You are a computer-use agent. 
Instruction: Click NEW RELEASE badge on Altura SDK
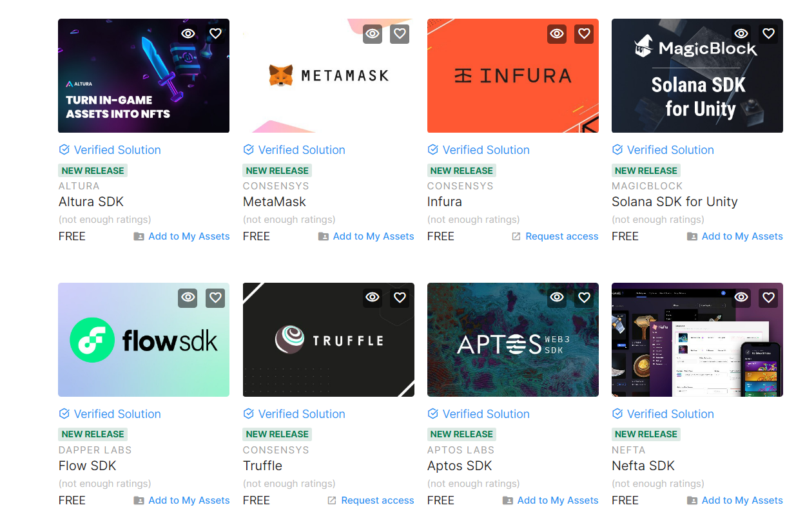point(93,171)
